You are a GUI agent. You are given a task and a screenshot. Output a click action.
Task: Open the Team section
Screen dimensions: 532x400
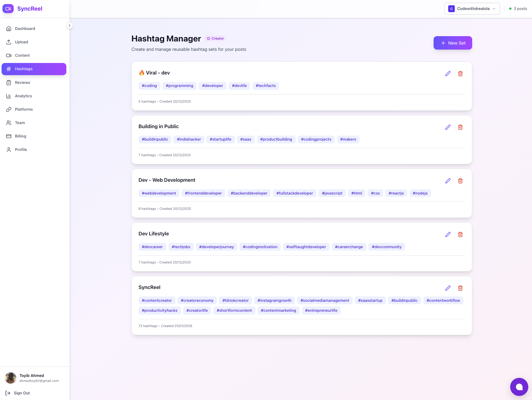click(20, 123)
